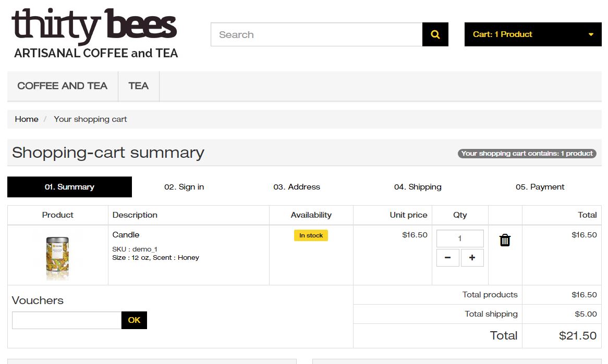Screen dimensions: 608x364
Task: Delete Candle using the trash icon
Action: click(505, 240)
